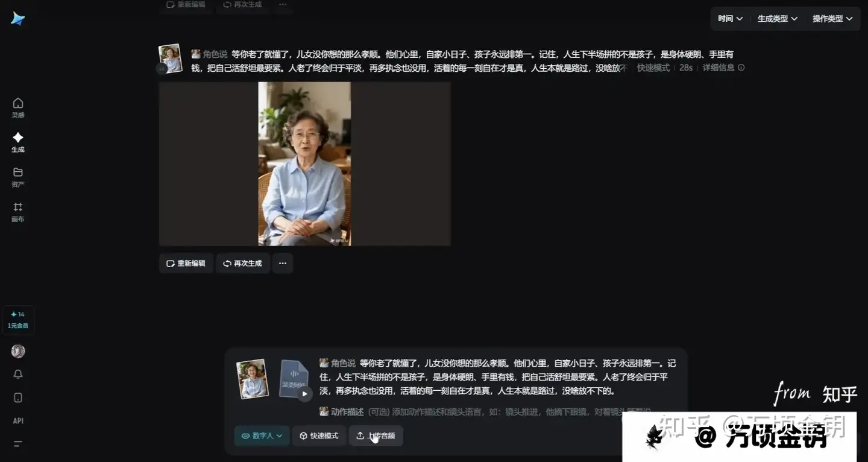The width and height of the screenshot is (868, 462).
Task: Open the three-dot more menu below video
Action: point(282,264)
